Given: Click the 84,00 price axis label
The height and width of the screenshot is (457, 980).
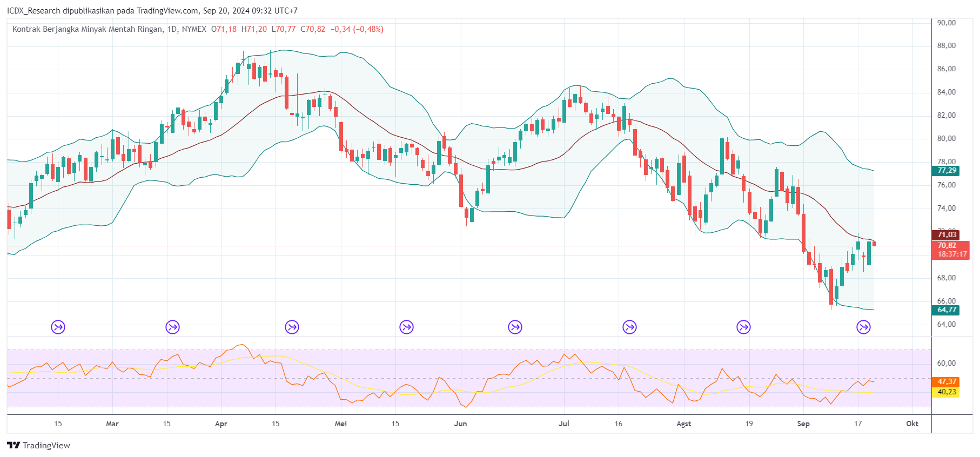Looking at the screenshot, I should (x=947, y=92).
